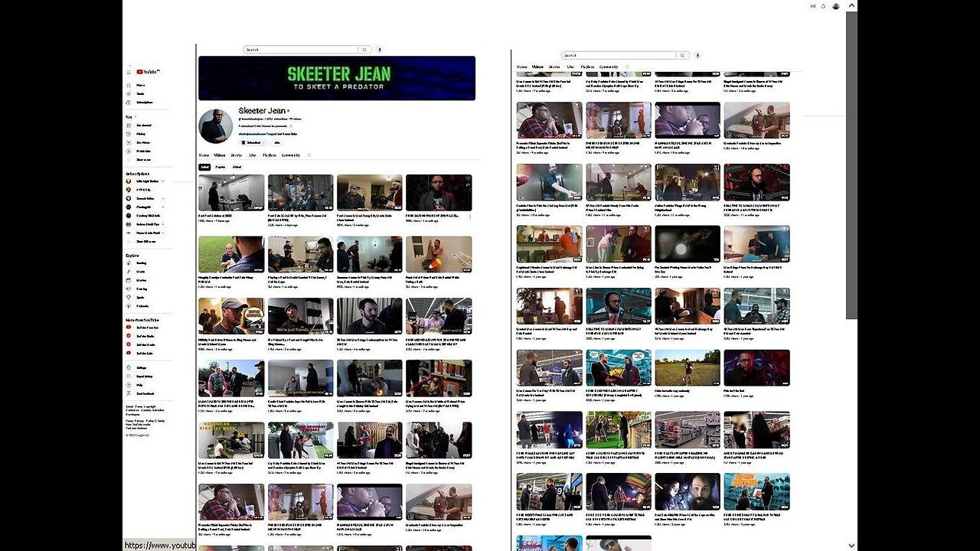Click the Skeeter Jean channel avatar
Screen dimensions: 980x551
click(215, 126)
